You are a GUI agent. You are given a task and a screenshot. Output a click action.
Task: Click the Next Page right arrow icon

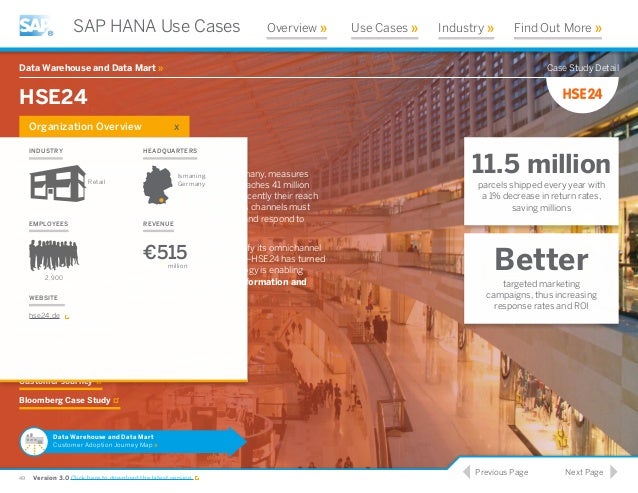pyautogui.click(x=614, y=472)
